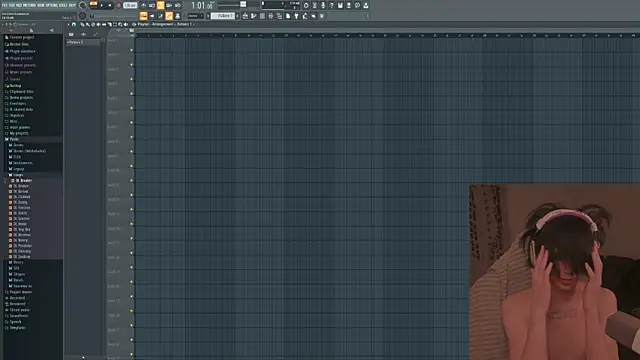The width and height of the screenshot is (640, 360).
Task: Open the VIEW menu
Action: [x=40, y=5]
